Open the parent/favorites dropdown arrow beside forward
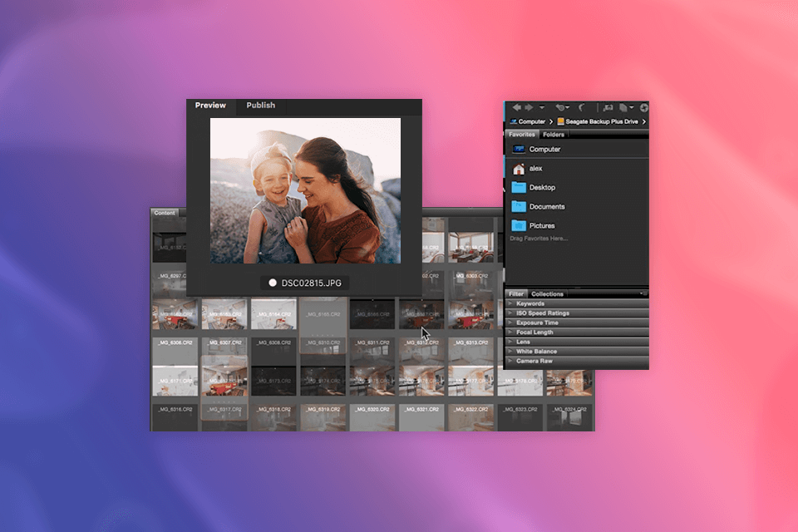This screenshot has width=798, height=532. coord(541,107)
